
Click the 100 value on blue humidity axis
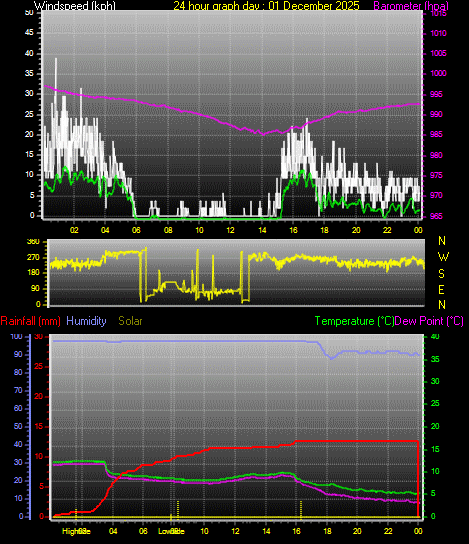click(16, 337)
